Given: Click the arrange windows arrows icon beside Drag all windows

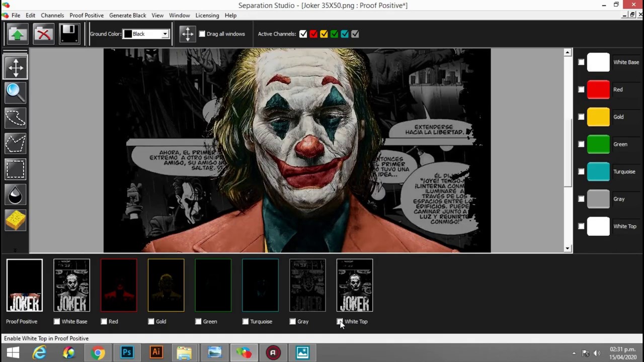Looking at the screenshot, I should (187, 34).
